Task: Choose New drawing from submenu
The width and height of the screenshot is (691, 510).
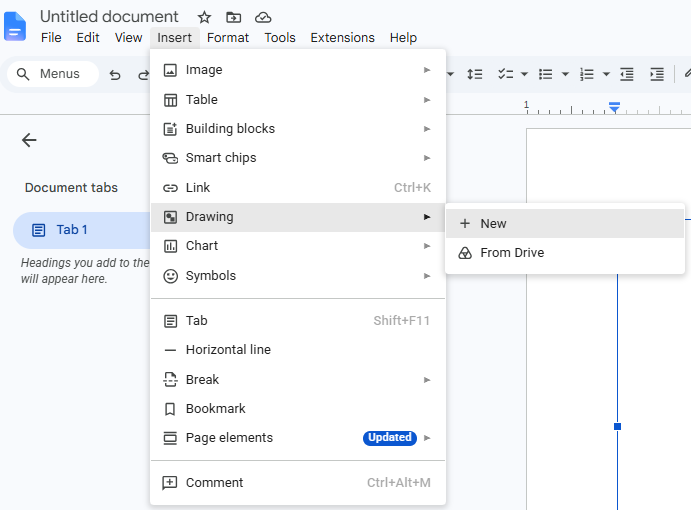Action: (565, 223)
